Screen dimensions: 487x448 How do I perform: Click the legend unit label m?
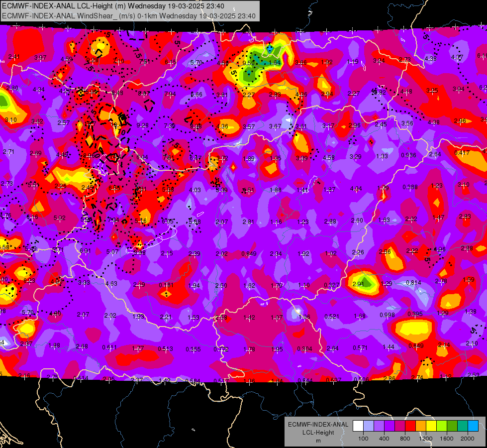pyautogui.click(x=318, y=441)
